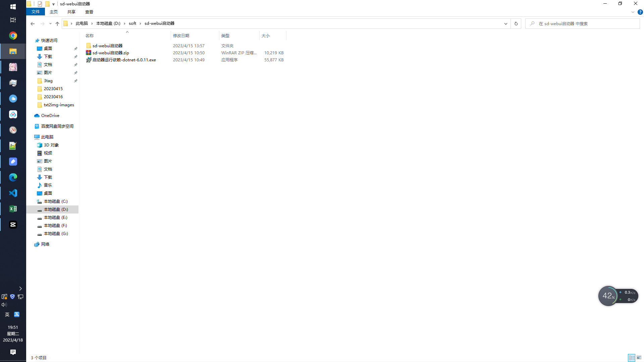This screenshot has width=644, height=362.
Task: Select 本地磁盘 (E:) in navigation pane
Action: pos(55,217)
